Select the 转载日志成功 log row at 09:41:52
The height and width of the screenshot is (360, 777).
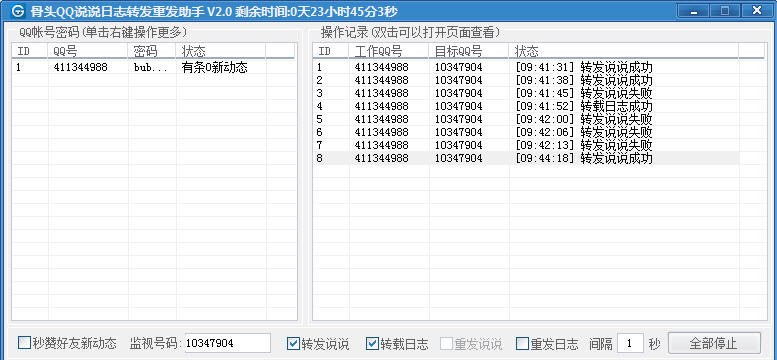(526, 106)
